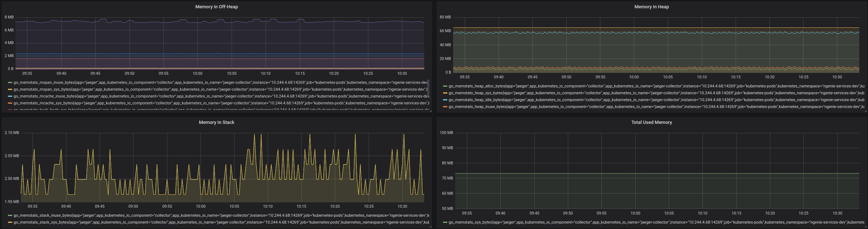The height and width of the screenshot is (229, 868).
Task: Toggle the go_memstats_stack_inuse_bytes series label in legend
Action: point(221,216)
